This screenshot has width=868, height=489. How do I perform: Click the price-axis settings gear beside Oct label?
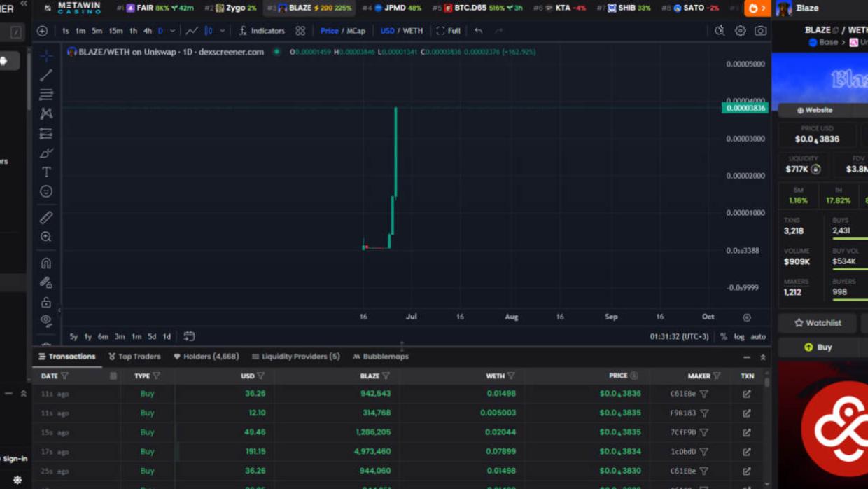[747, 317]
